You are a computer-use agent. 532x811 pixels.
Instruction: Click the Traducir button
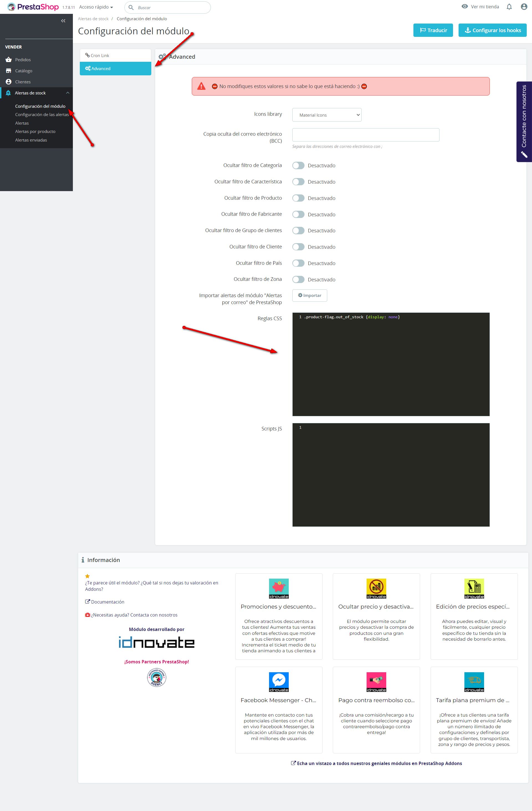click(x=433, y=30)
